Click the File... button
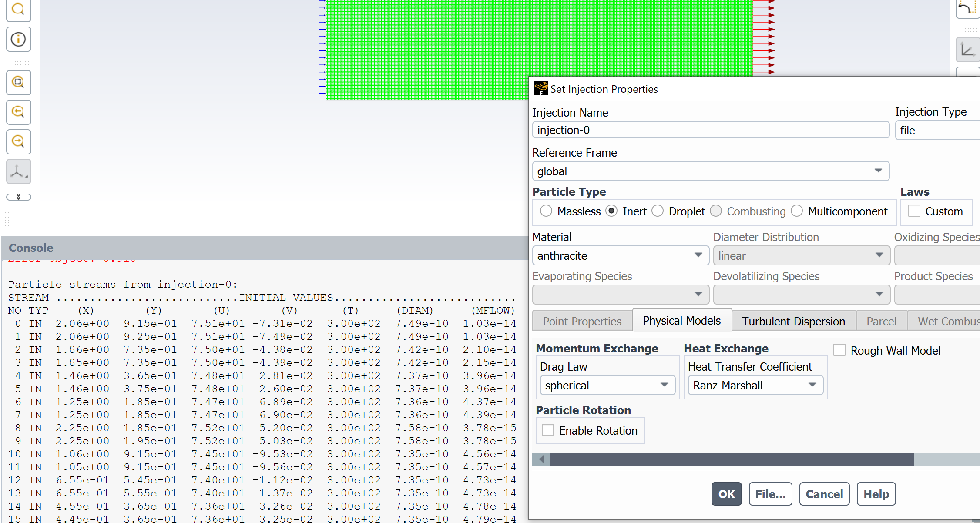This screenshot has height=523, width=980. point(770,494)
